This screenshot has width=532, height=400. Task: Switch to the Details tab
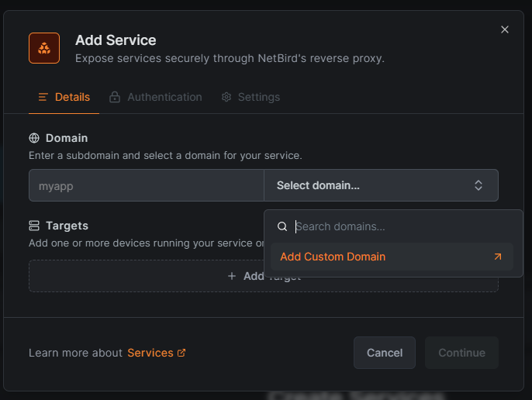click(x=64, y=97)
